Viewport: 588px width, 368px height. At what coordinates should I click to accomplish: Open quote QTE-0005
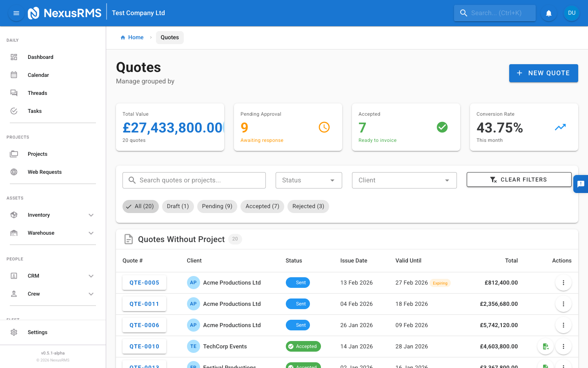pos(144,283)
